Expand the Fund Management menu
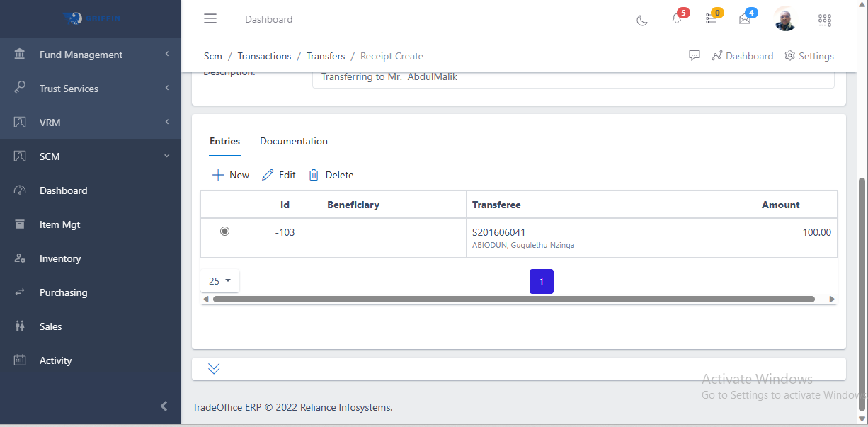The image size is (868, 427). pos(81,54)
